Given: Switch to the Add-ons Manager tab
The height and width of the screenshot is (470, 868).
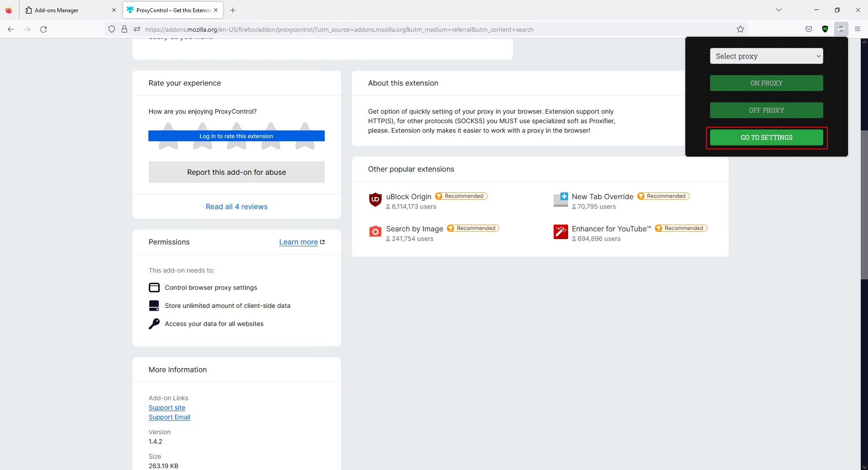Looking at the screenshot, I should pos(70,10).
